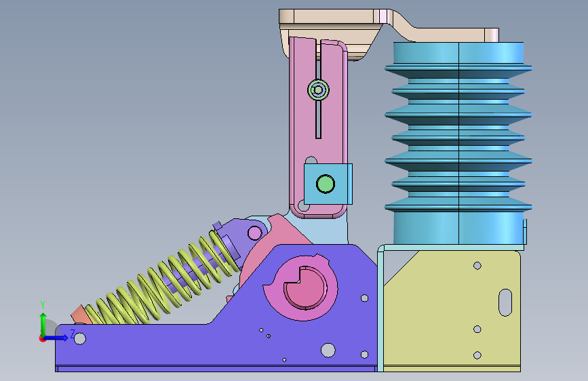Pick the green Y axis arrow

[43, 324]
